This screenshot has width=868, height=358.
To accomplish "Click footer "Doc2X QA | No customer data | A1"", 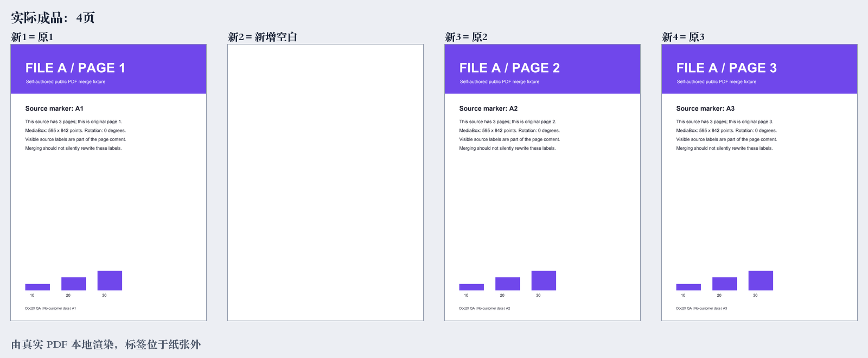I will click(50, 309).
